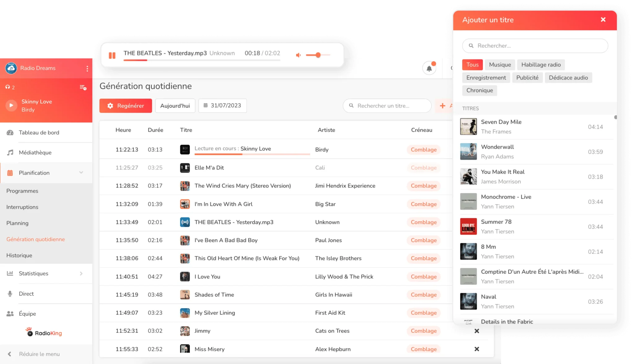The image size is (634, 364).
Task: Mute the player volume speaker icon
Action: (298, 55)
